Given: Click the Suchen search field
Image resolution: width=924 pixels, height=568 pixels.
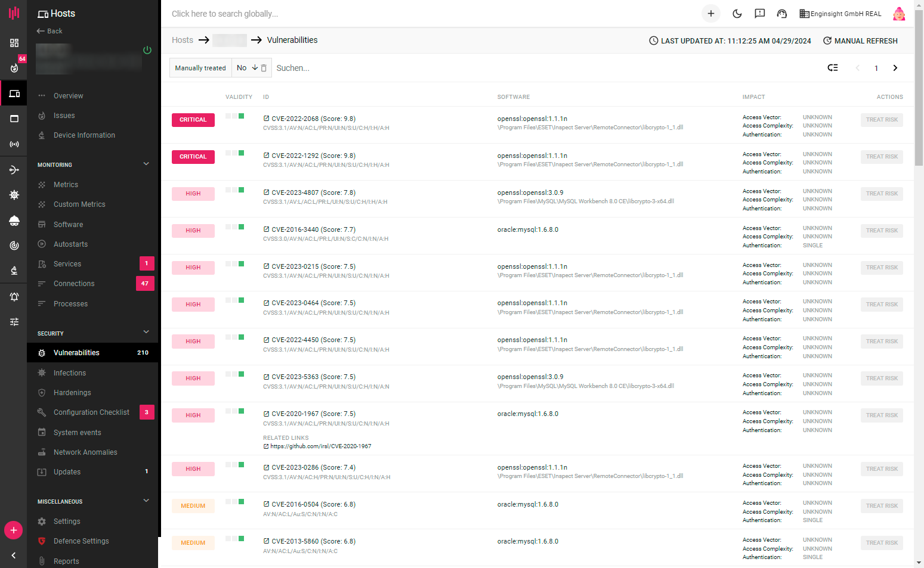Looking at the screenshot, I should tap(358, 68).
